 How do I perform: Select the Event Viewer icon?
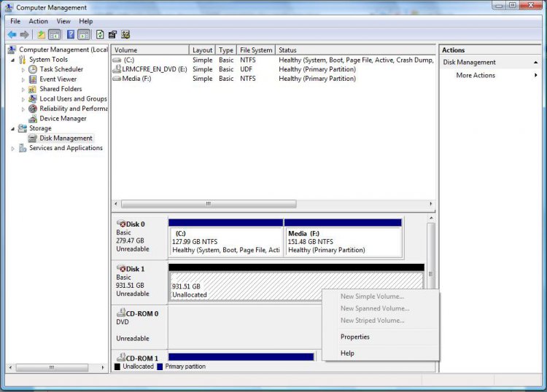(33, 79)
